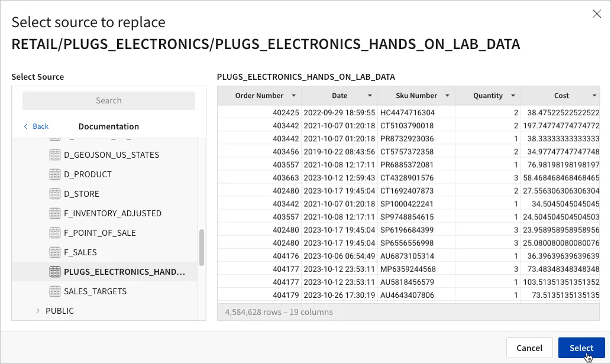The height and width of the screenshot is (364, 611).
Task: Expand the PUBLIC schema folder
Action: click(x=38, y=311)
